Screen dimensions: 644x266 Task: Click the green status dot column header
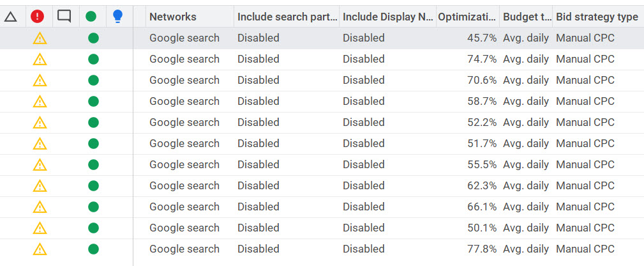91,17
